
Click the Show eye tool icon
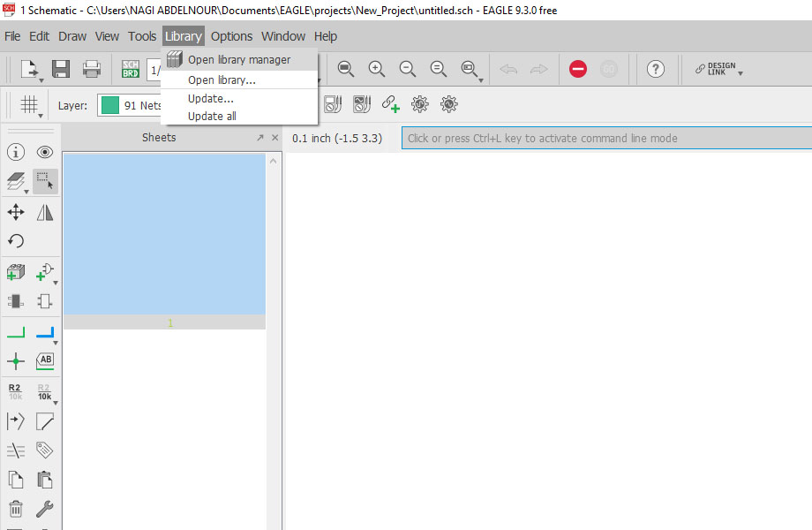(x=45, y=152)
